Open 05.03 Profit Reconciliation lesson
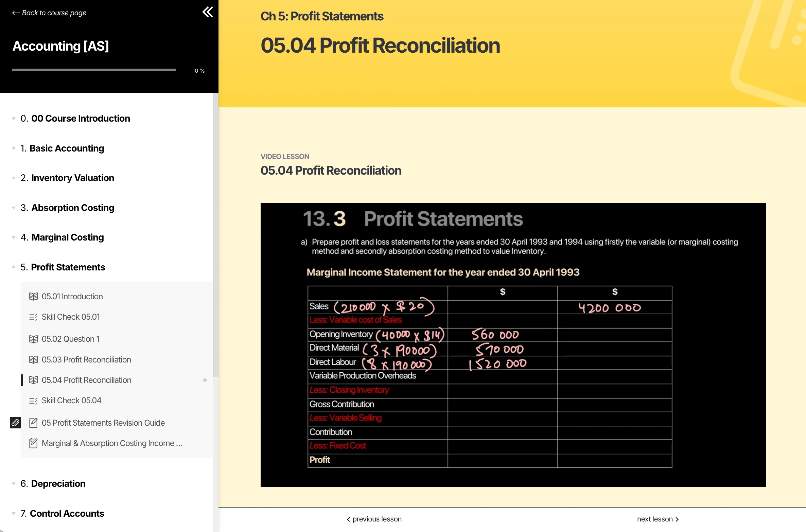The width and height of the screenshot is (806, 532). [x=86, y=359]
